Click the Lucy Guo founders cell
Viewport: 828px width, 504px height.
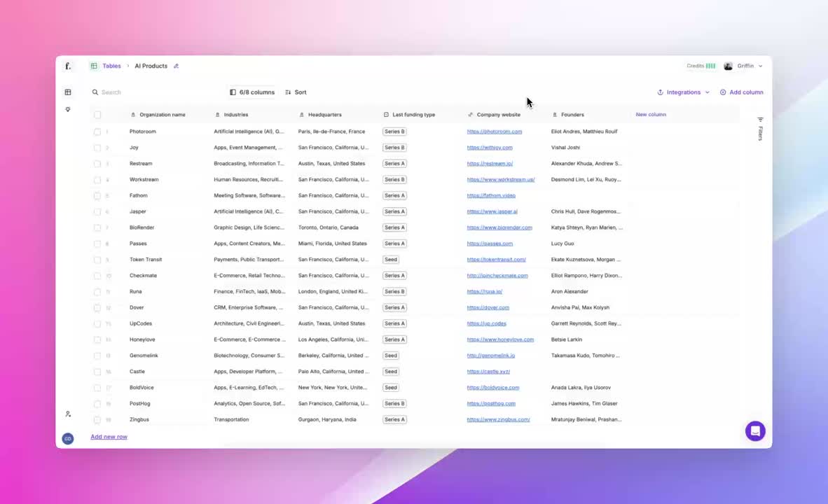[x=563, y=244]
